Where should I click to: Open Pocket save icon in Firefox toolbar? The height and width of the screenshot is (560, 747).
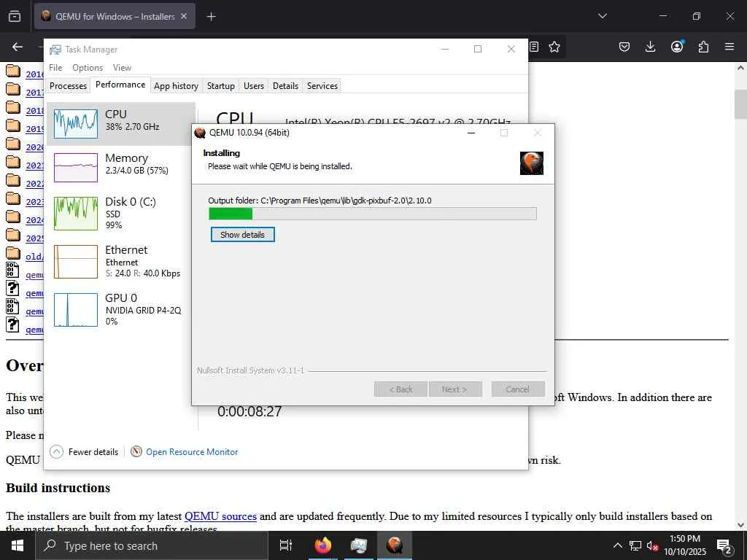tap(624, 47)
